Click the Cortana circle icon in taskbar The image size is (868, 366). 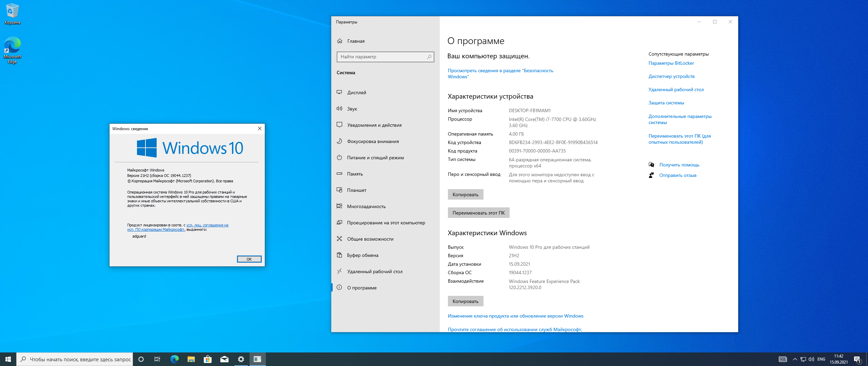(x=141, y=359)
